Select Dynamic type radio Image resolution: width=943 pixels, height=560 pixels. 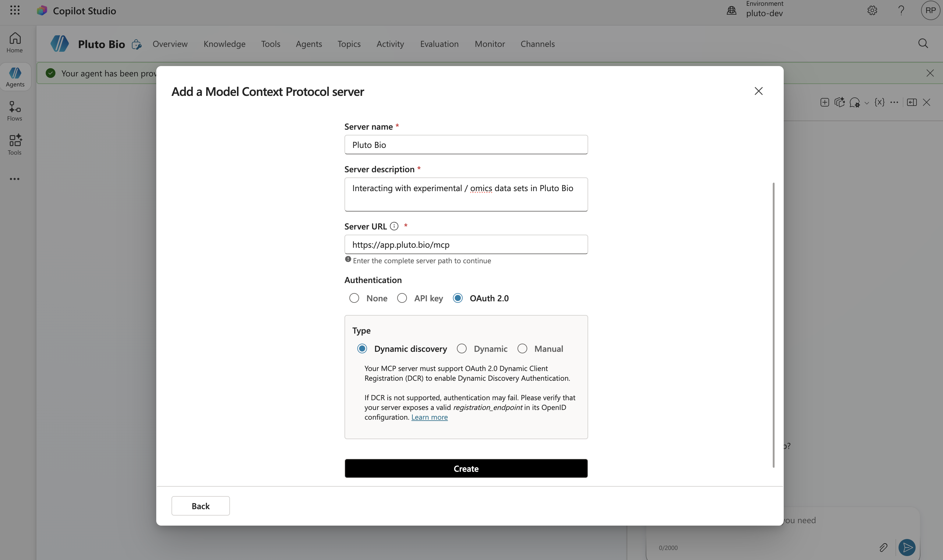[461, 349]
